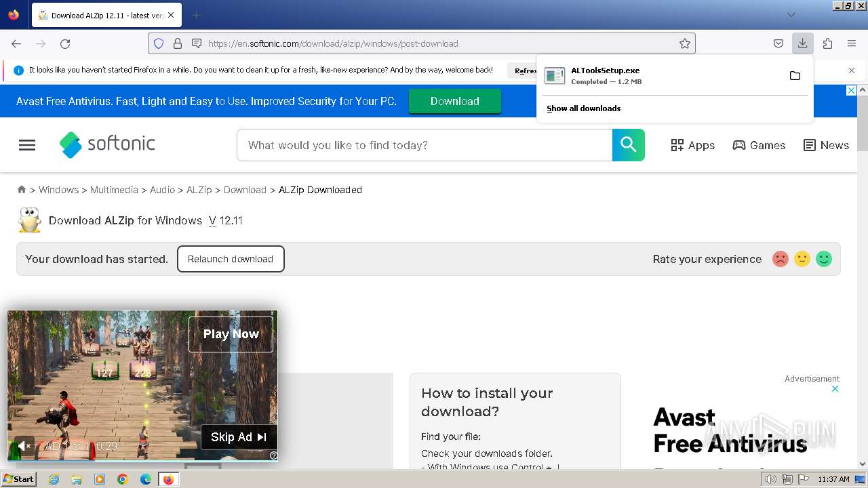Open Google Chrome from the taskbar

[x=123, y=479]
